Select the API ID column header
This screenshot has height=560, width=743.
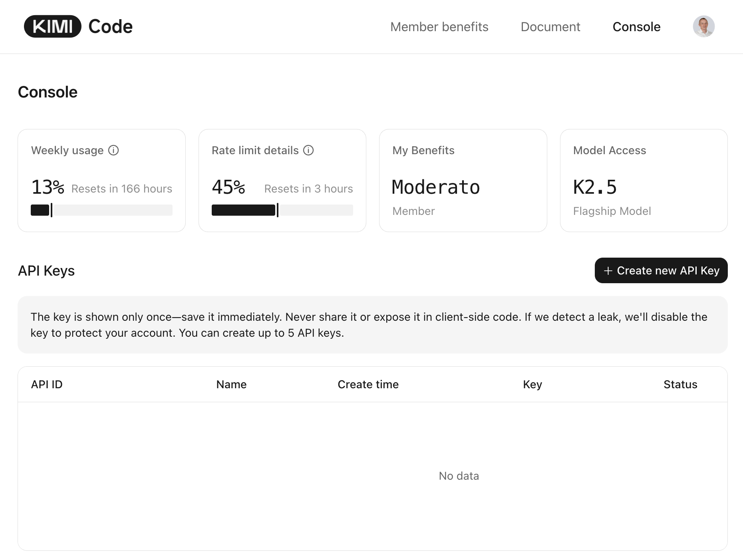[x=47, y=384]
